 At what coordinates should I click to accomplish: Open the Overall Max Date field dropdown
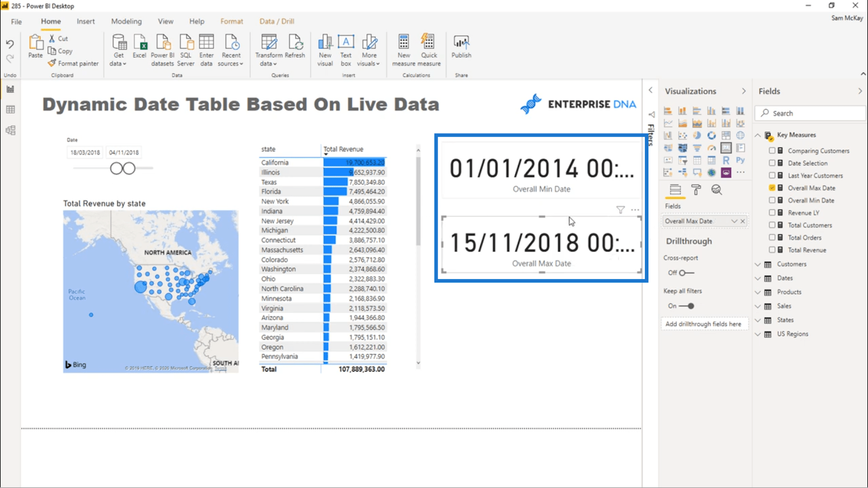(734, 221)
